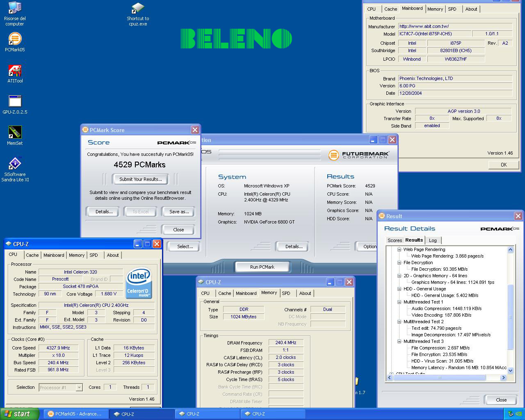Launch PCMark05 from the desktop icon
This screenshot has height=420, width=525.
click(x=15, y=42)
